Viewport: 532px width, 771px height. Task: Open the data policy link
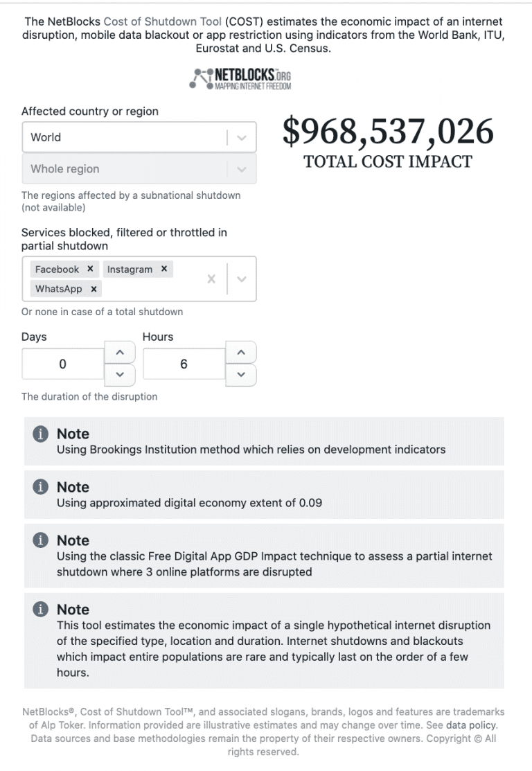pyautogui.click(x=471, y=725)
